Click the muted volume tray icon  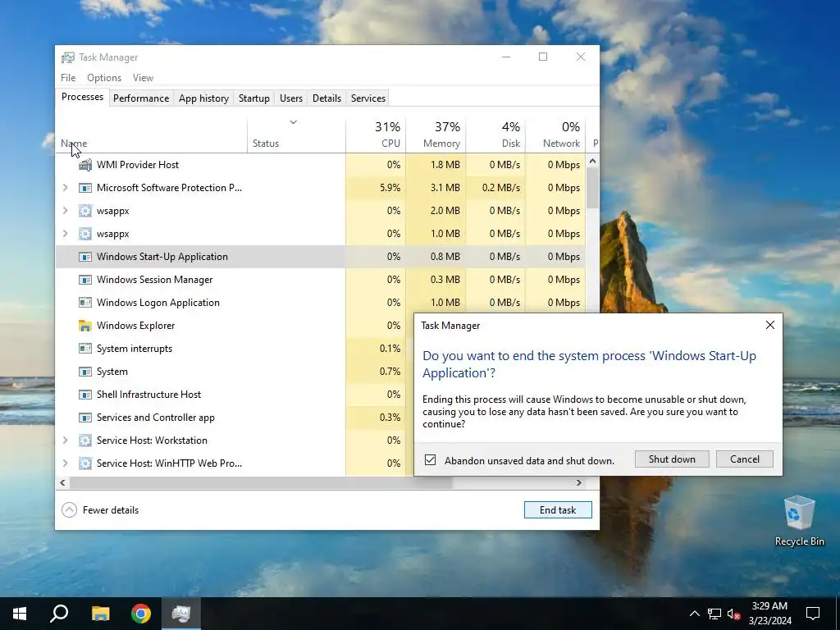[733, 614]
